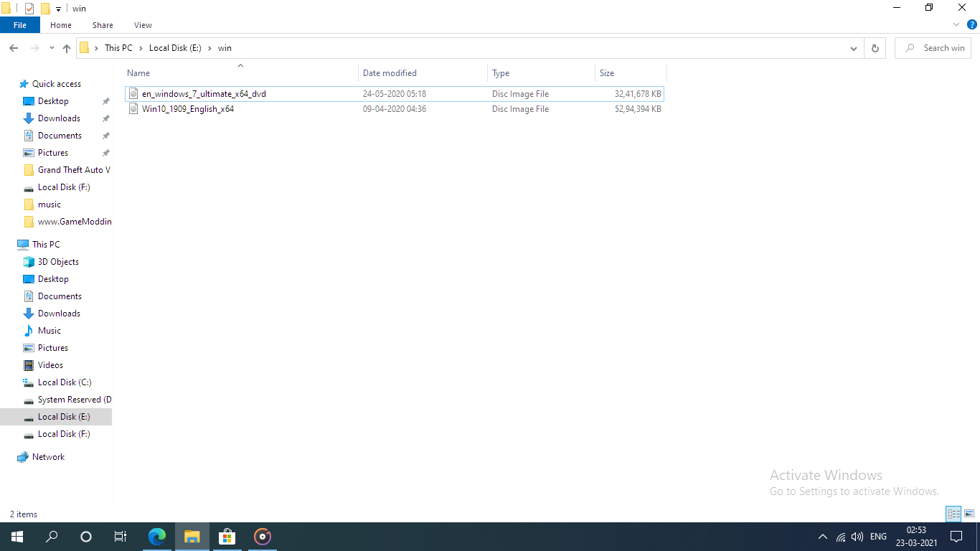Open the music folder shortcut
This screenshot has width=980, height=551.
coord(50,204)
